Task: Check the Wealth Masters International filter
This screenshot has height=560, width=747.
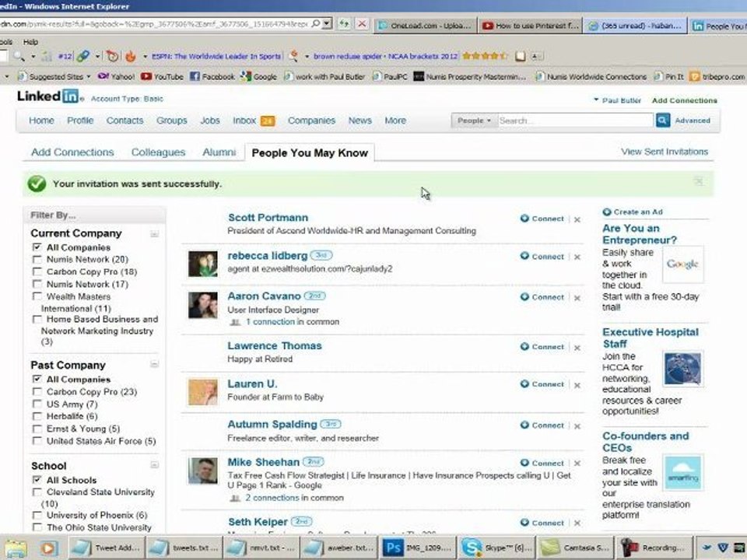Action: [37, 296]
